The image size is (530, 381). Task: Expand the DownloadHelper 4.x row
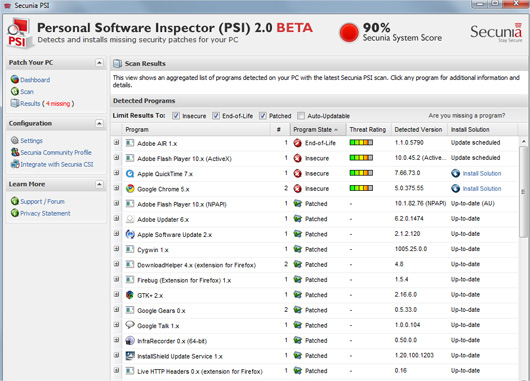[x=116, y=264]
